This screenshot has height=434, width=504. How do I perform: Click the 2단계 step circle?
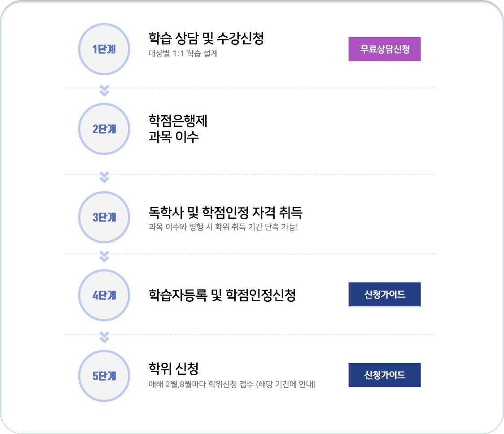tap(104, 129)
